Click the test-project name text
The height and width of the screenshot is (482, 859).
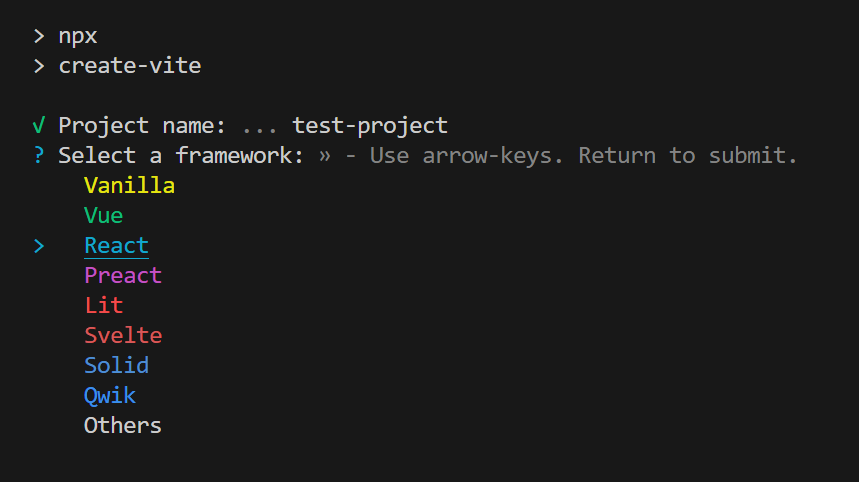tap(370, 126)
